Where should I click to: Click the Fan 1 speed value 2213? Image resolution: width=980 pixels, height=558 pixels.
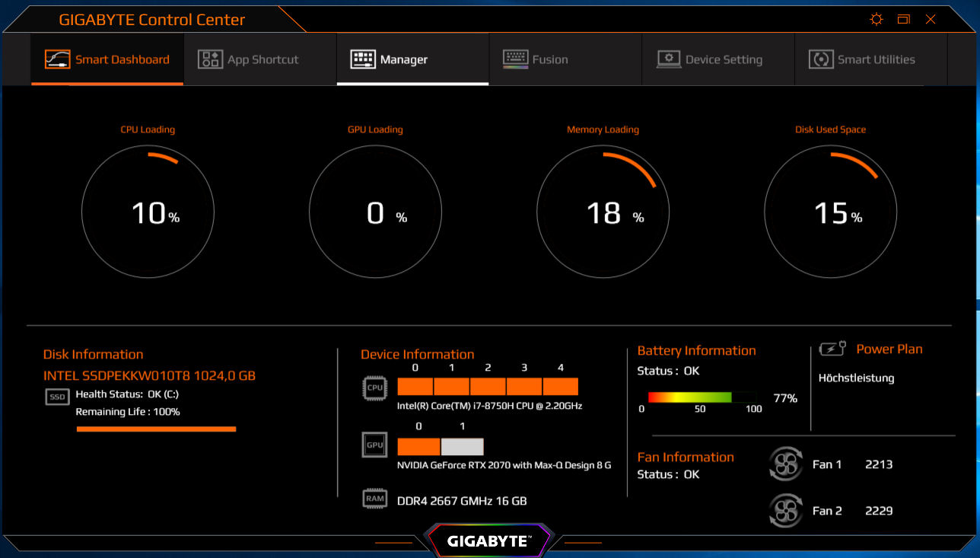coord(879,464)
